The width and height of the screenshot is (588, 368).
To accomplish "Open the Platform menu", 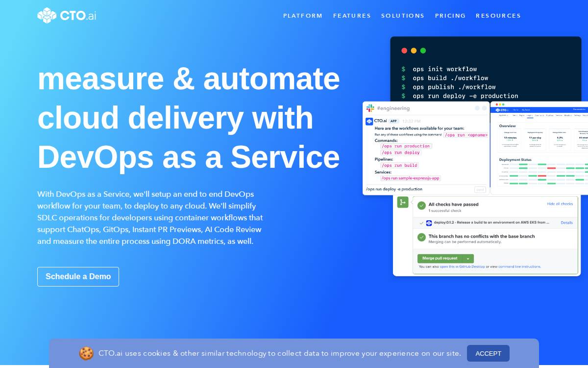I will [303, 16].
